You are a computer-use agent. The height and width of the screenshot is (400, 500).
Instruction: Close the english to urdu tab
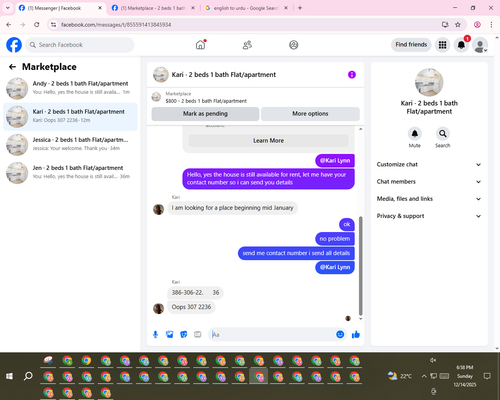(x=286, y=8)
